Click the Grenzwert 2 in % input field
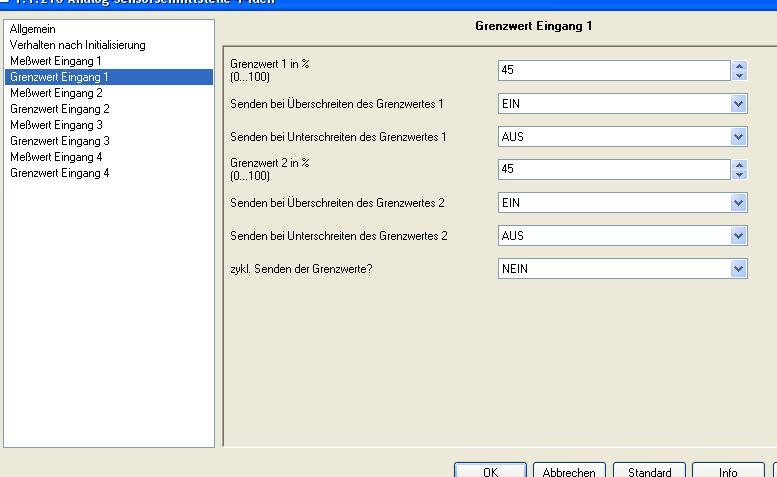This screenshot has height=477, width=777. click(x=614, y=169)
